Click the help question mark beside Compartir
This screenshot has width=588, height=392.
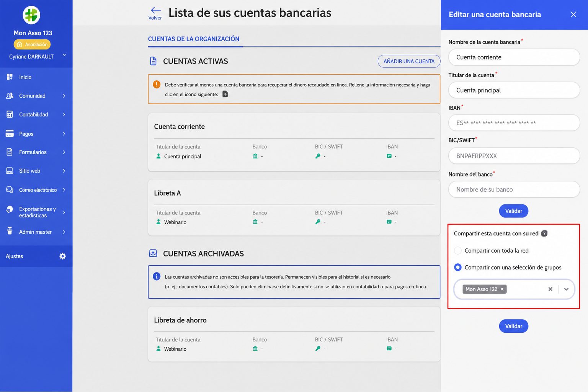544,234
